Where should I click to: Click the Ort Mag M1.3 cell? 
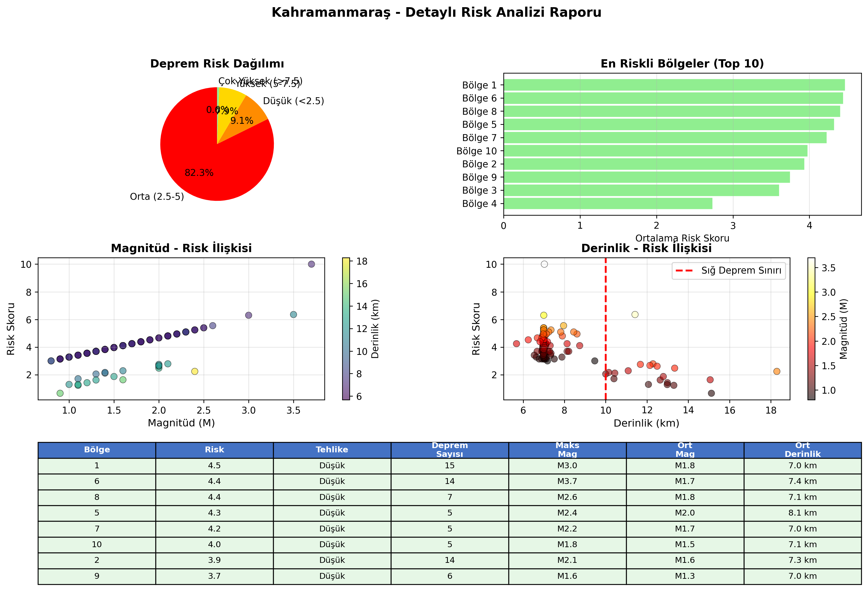(685, 576)
